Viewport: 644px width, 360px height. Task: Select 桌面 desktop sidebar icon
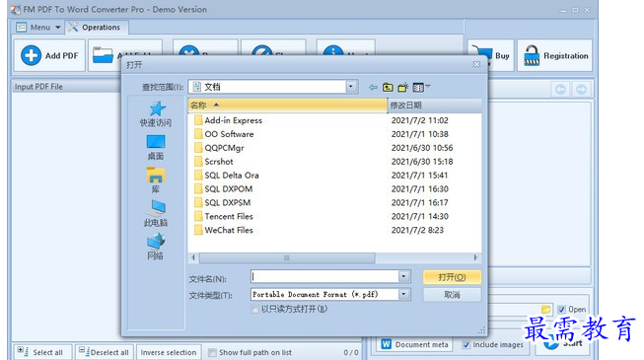pyautogui.click(x=156, y=147)
